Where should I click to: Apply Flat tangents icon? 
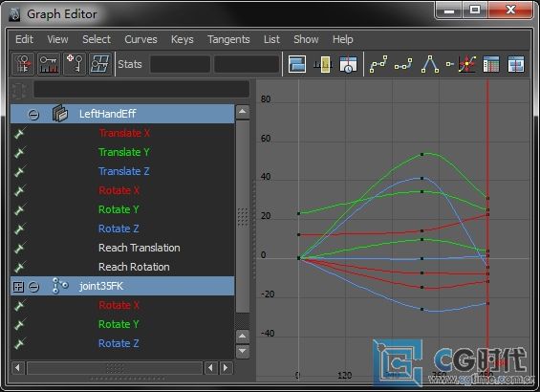[x=450, y=64]
